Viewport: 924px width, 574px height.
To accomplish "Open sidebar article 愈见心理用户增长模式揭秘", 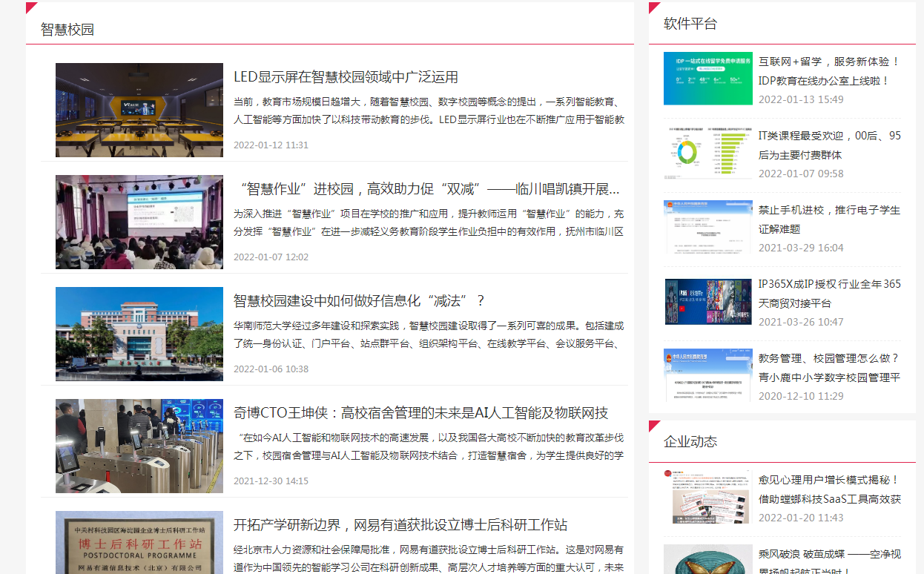I will pyautogui.click(x=829, y=490).
